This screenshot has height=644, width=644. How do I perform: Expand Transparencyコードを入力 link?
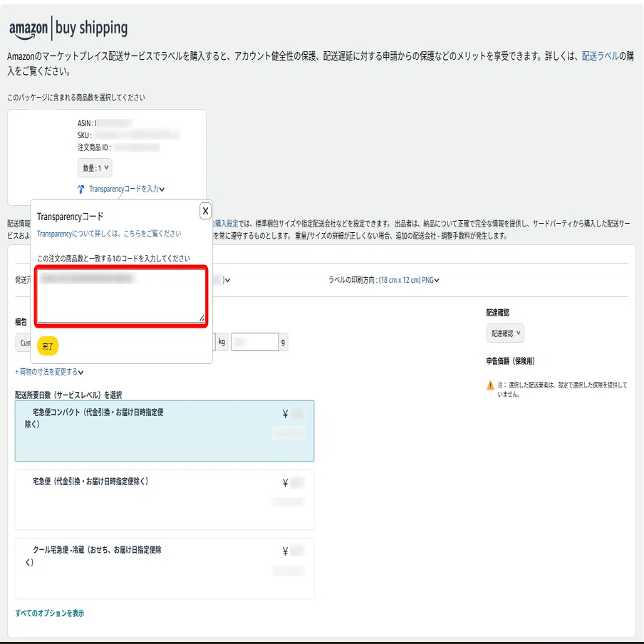click(127, 189)
